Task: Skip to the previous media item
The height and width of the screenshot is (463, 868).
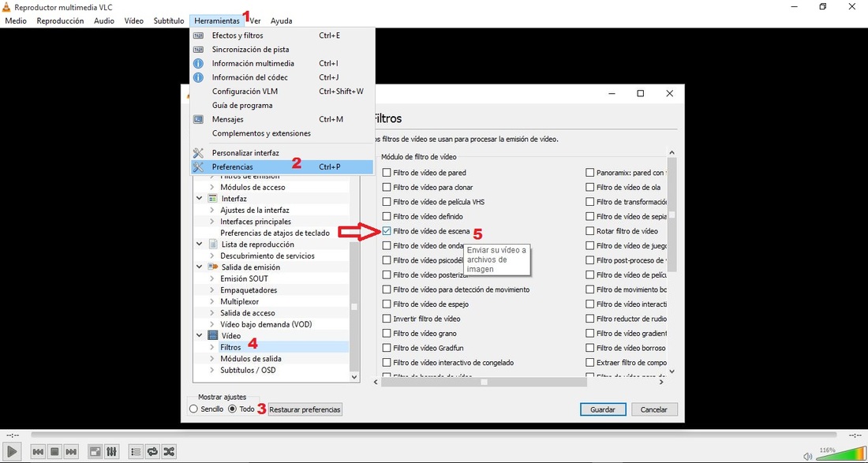Action: click(x=38, y=451)
